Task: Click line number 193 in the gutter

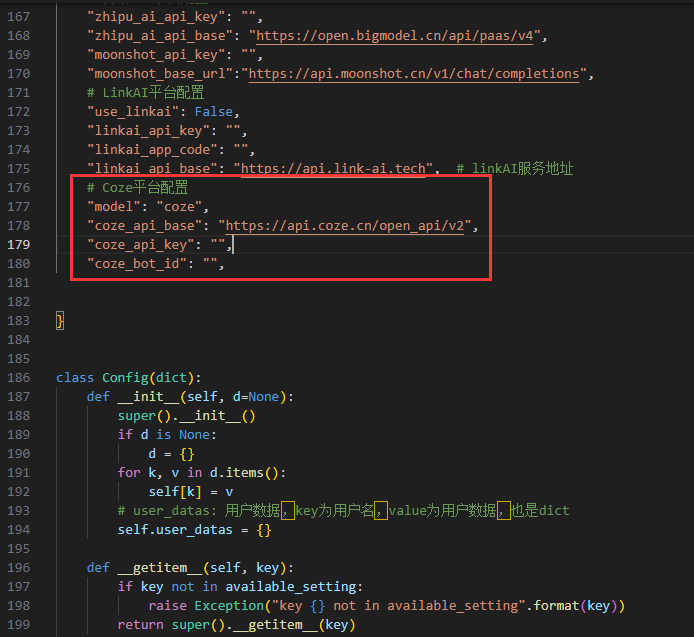Action: (x=19, y=510)
